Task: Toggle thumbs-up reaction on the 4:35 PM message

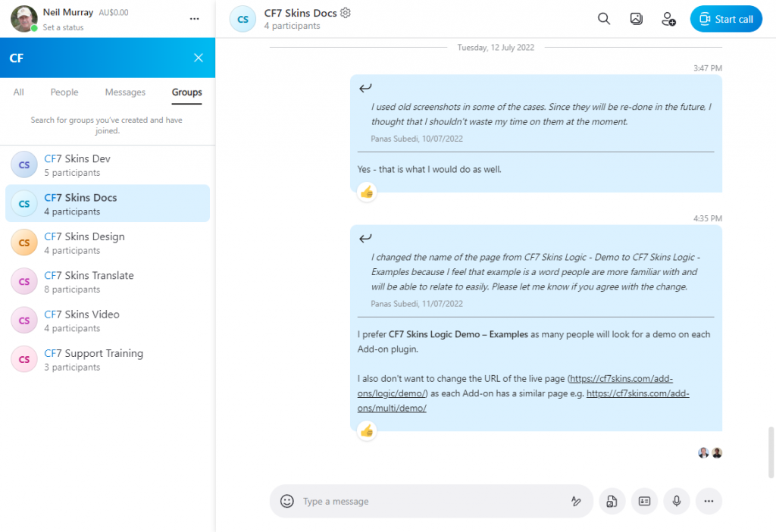Action: coord(367,431)
